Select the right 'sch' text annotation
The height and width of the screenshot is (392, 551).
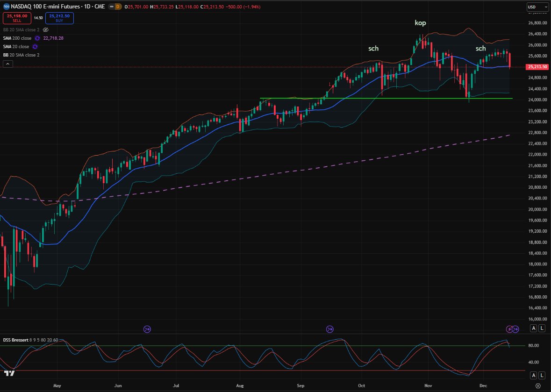pos(481,49)
